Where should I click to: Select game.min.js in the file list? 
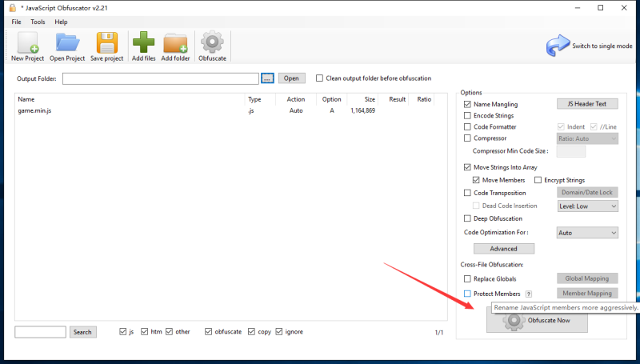(35, 110)
